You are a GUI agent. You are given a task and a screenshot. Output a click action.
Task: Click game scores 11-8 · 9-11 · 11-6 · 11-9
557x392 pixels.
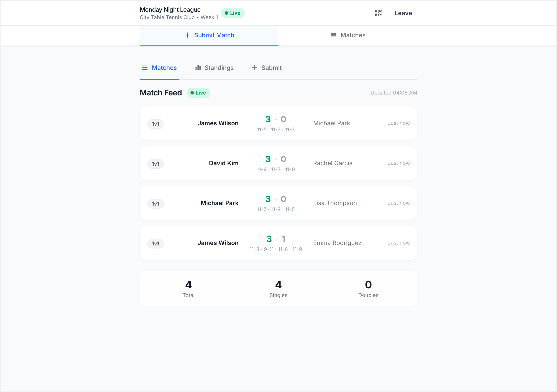[x=276, y=249]
